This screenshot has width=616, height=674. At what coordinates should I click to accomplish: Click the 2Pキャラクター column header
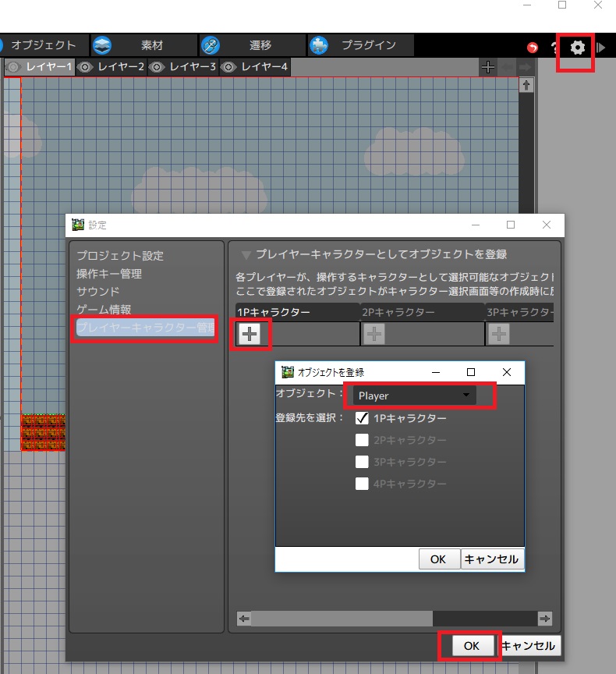click(423, 312)
